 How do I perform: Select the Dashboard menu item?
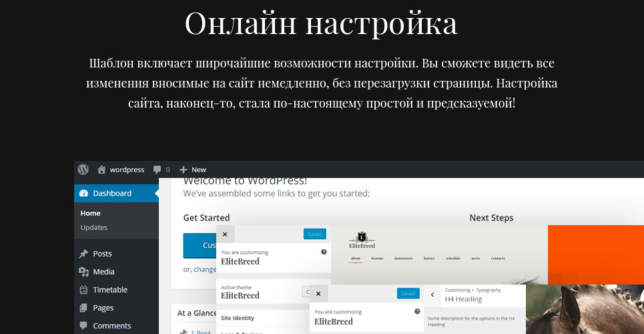(116, 193)
